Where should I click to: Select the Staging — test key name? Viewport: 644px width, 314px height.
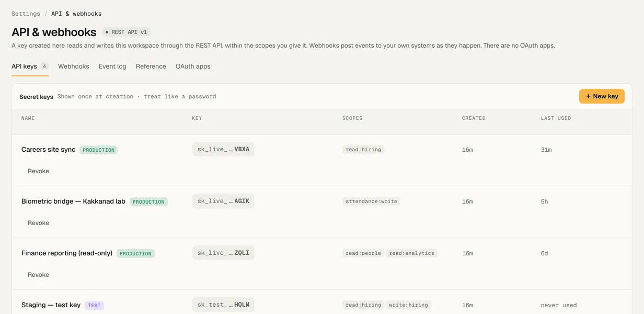click(x=51, y=305)
